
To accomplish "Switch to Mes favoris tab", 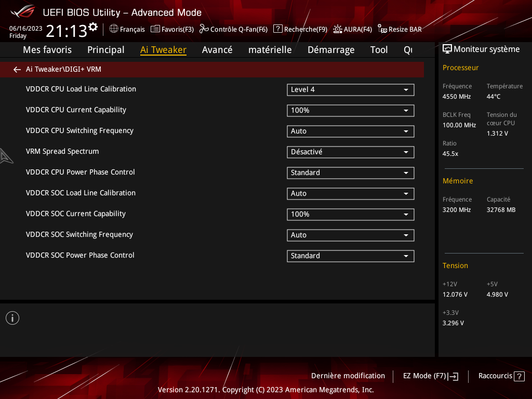I will pyautogui.click(x=47, y=50).
